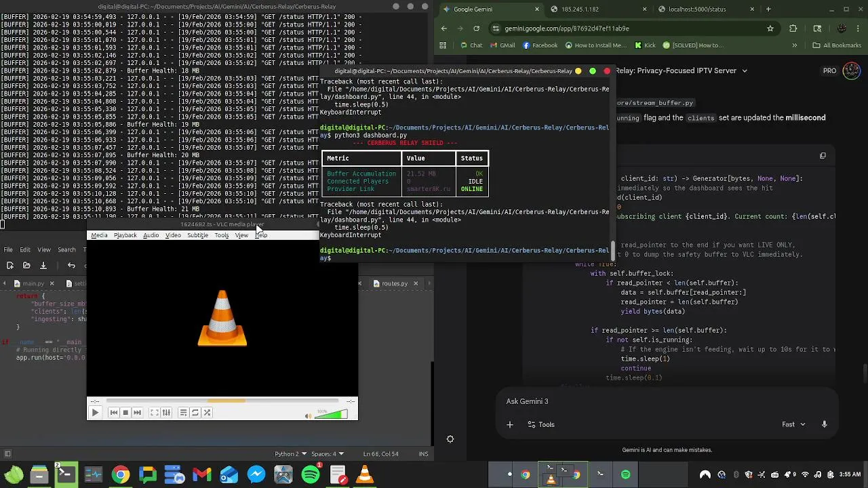Image resolution: width=868 pixels, height=488 pixels.
Task: Click plus attach button in Gemini prompt
Action: 510,424
